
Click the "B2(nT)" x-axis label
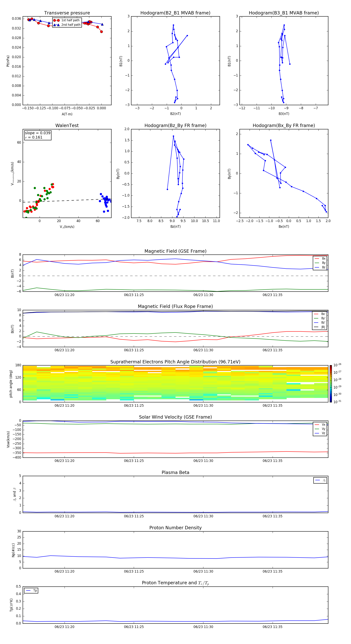(175, 114)
